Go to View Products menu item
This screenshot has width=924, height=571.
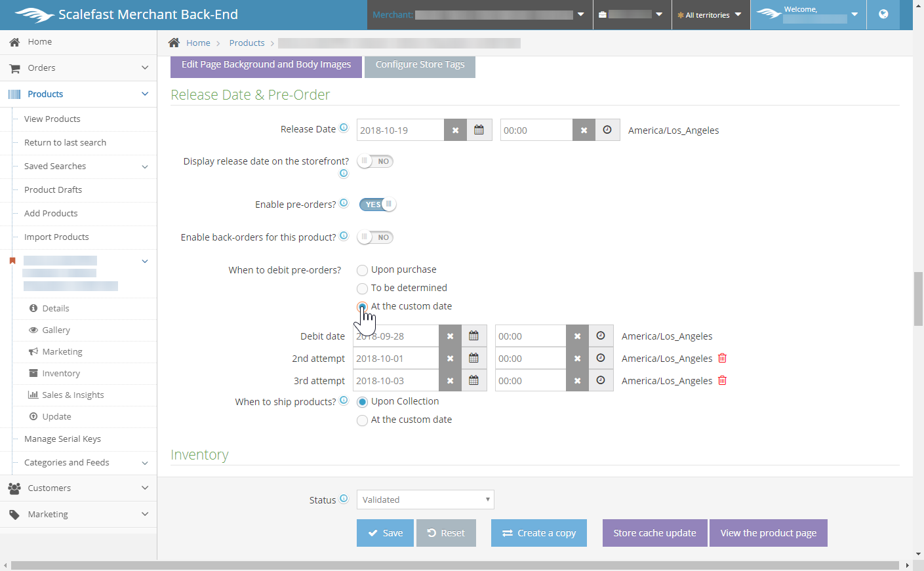pos(52,119)
